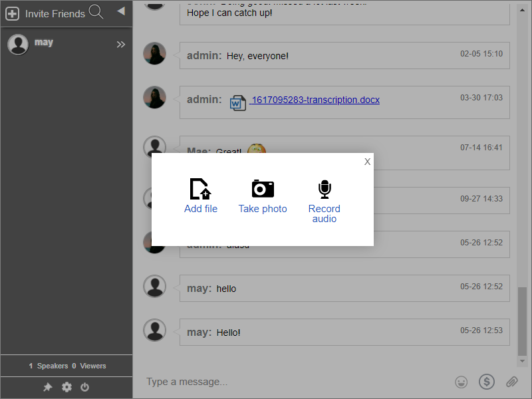The height and width of the screenshot is (399, 532).
Task: Open the settings gear icon in the sidebar
Action: coord(66,386)
